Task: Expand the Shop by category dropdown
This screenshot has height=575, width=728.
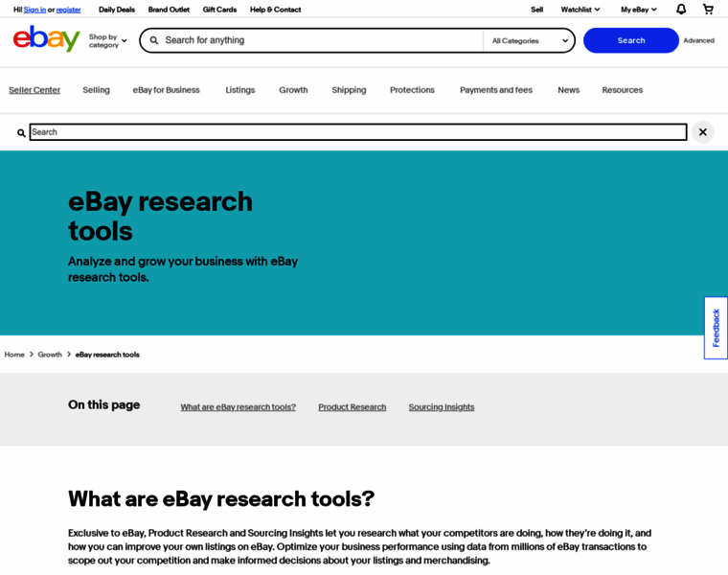Action: (107, 41)
